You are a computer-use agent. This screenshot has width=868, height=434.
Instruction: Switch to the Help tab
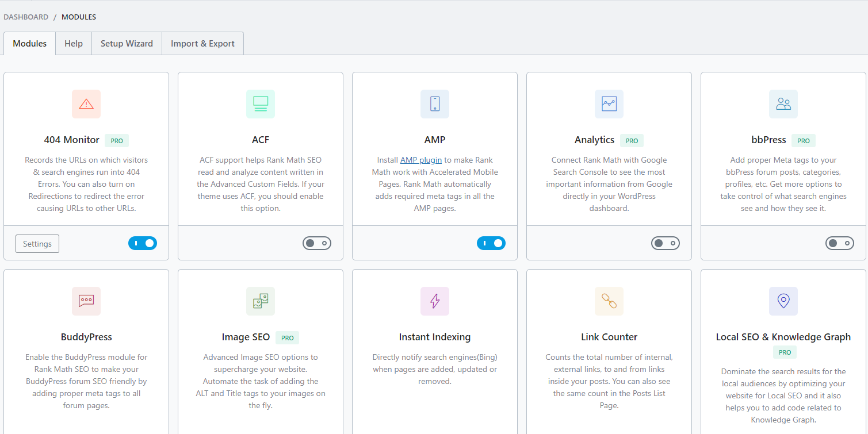[x=74, y=44]
